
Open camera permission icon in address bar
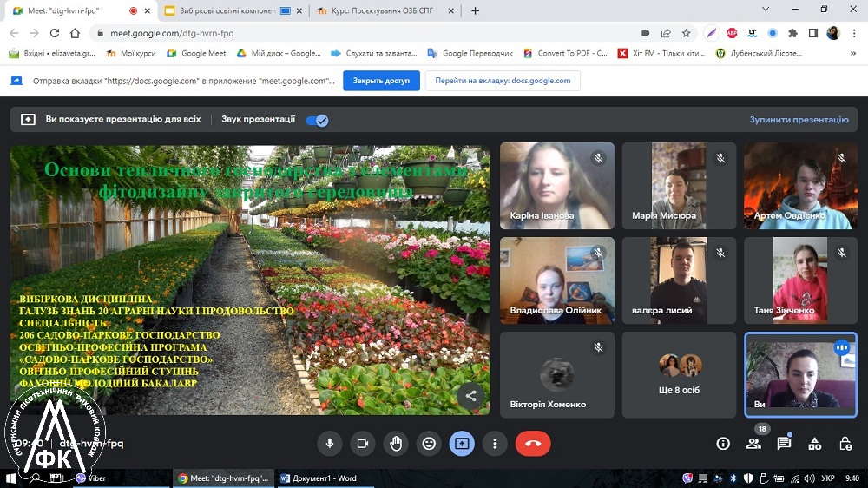[x=646, y=33]
